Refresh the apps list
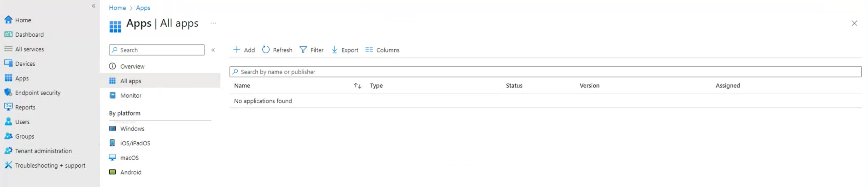Viewport: 868px width, 187px height. (277, 50)
